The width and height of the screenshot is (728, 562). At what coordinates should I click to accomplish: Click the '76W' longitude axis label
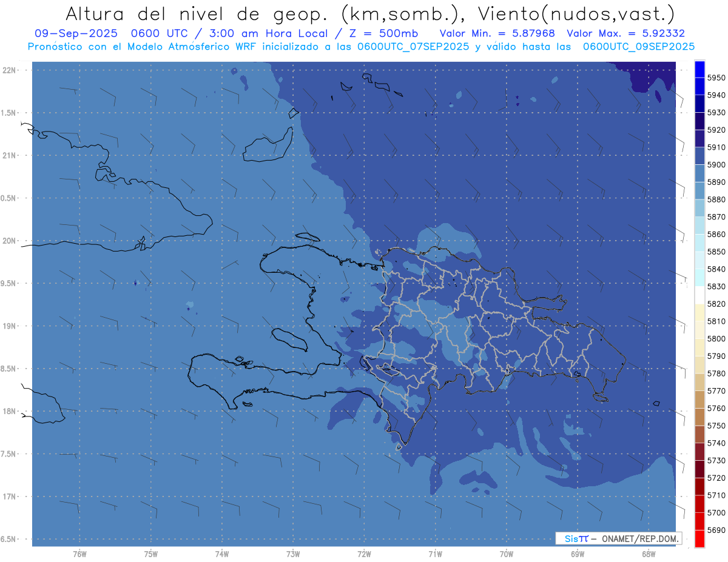click(79, 554)
